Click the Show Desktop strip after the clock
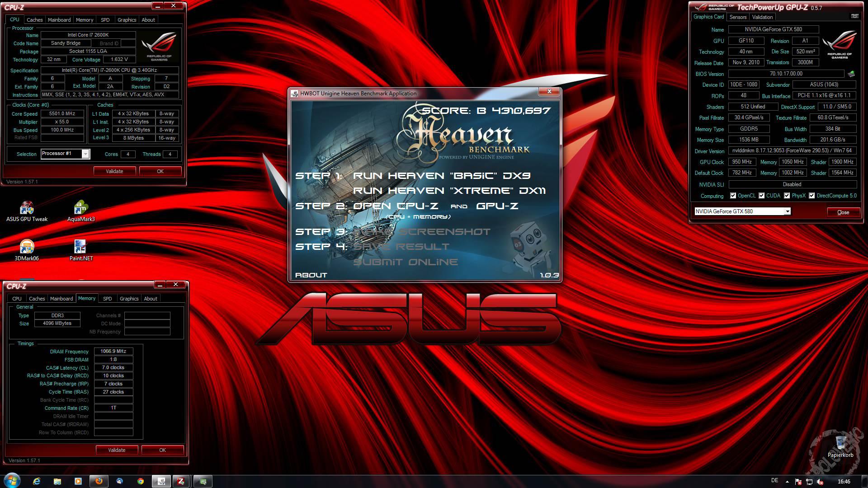 point(864,481)
